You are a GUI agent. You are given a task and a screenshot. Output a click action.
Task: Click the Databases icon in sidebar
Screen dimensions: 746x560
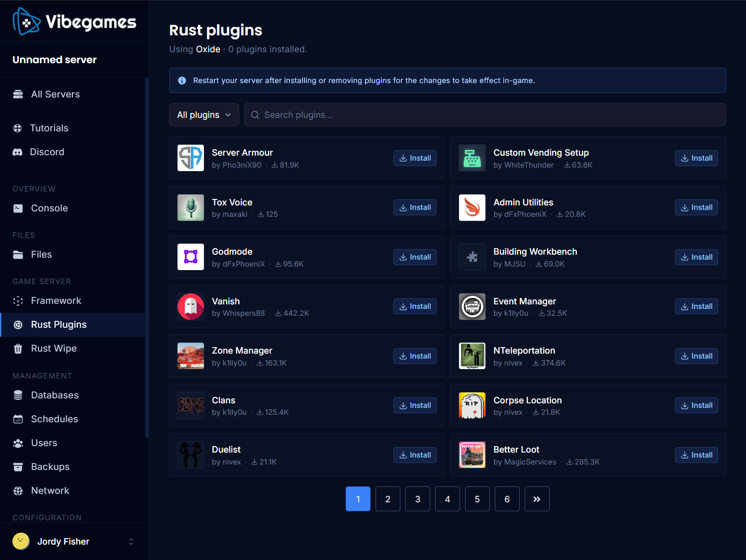tap(18, 395)
